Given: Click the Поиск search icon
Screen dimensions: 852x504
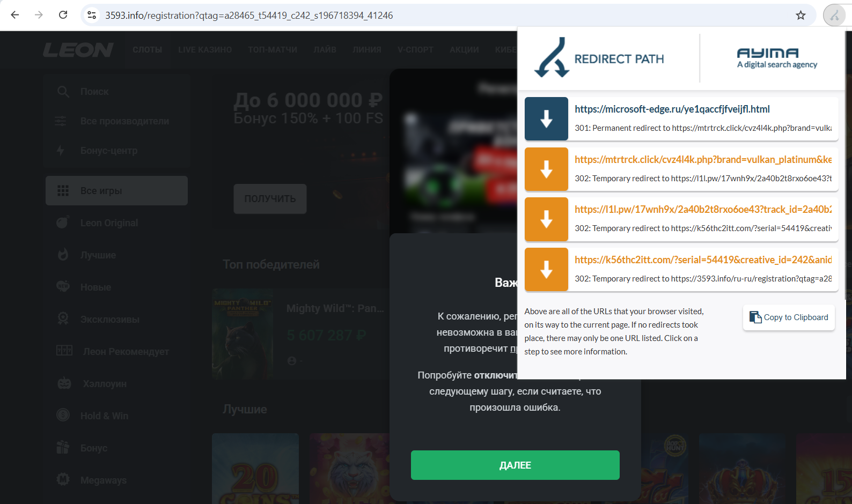Looking at the screenshot, I should click(63, 92).
